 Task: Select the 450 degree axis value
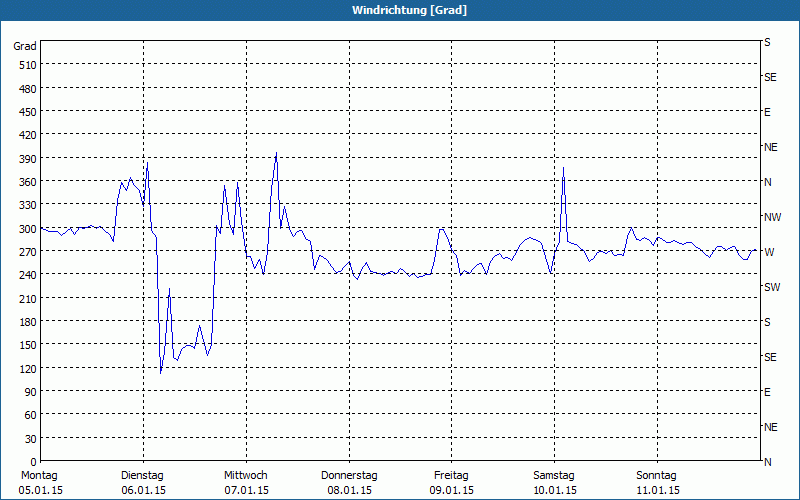(x=28, y=112)
